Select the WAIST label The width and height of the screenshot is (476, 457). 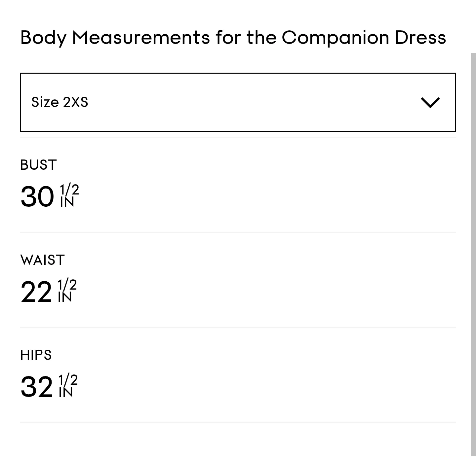tap(42, 260)
